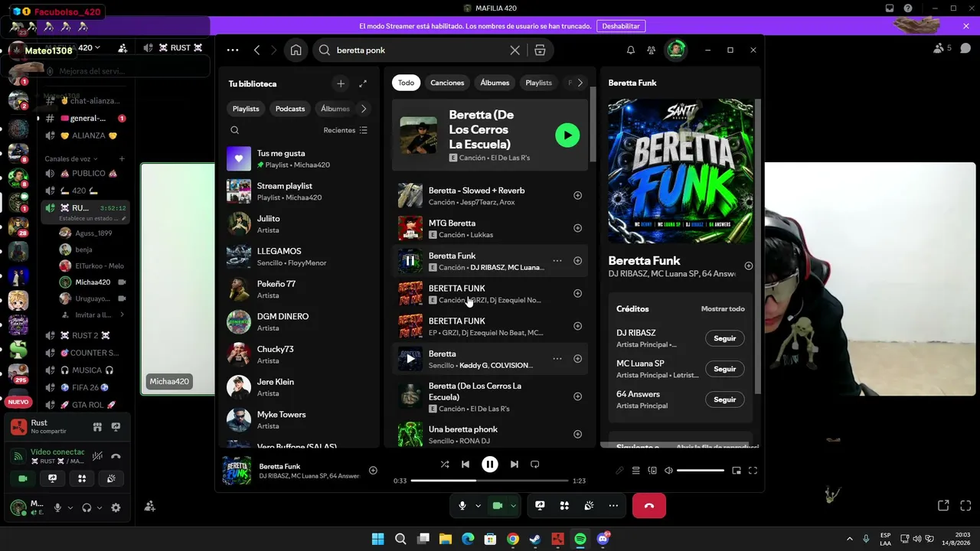Adjust the Spotify volume slider

(x=701, y=471)
